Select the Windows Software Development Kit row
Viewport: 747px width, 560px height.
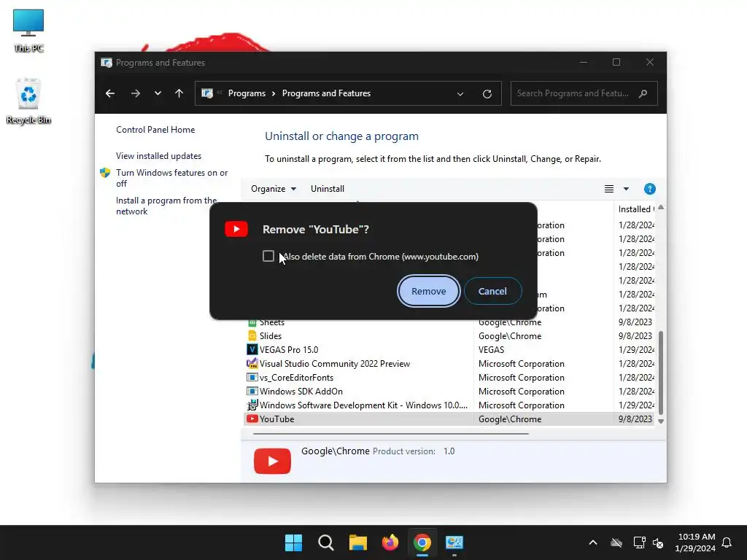point(450,405)
